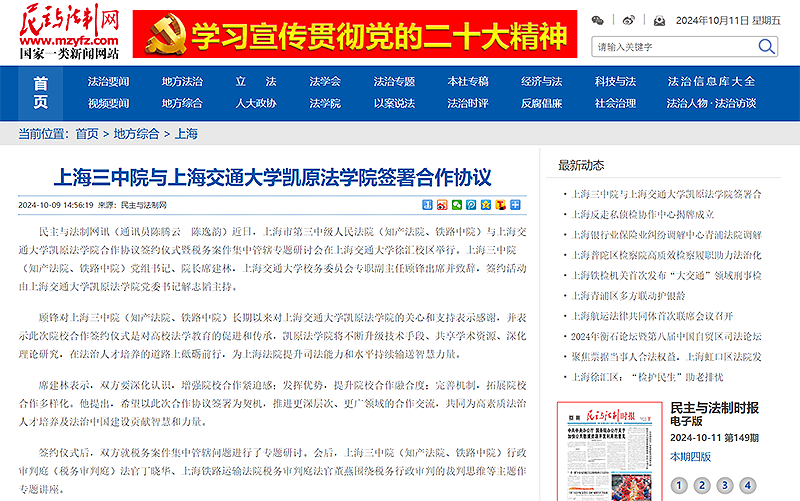This screenshot has height=501, width=800.
Task: Open 反腐倡廉 in the navigation
Action: coord(541,104)
